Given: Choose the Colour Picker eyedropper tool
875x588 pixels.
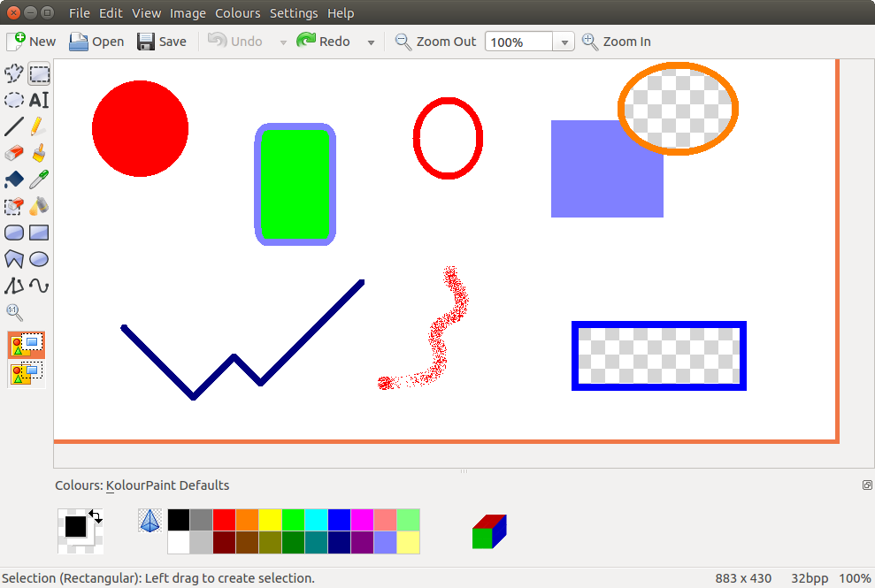Looking at the screenshot, I should (x=39, y=179).
